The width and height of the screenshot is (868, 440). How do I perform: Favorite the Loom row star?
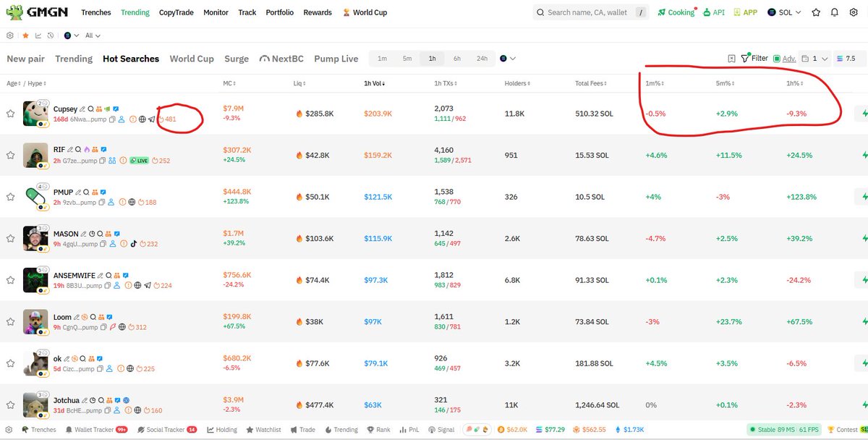pyautogui.click(x=11, y=321)
